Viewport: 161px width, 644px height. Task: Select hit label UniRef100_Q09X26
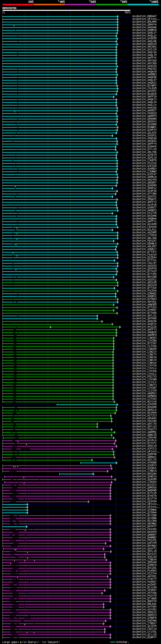pos(144,66)
